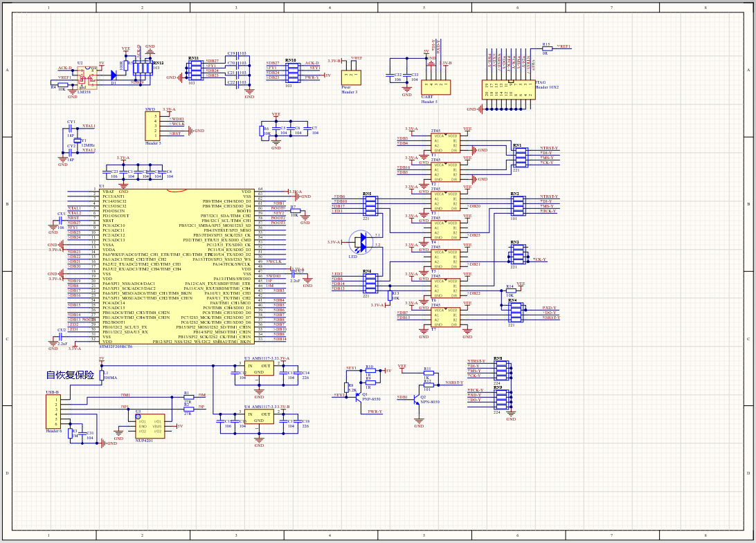The image size is (756, 543).
Task: Select the NUP4201 protection chip U5
Action: pos(149,426)
